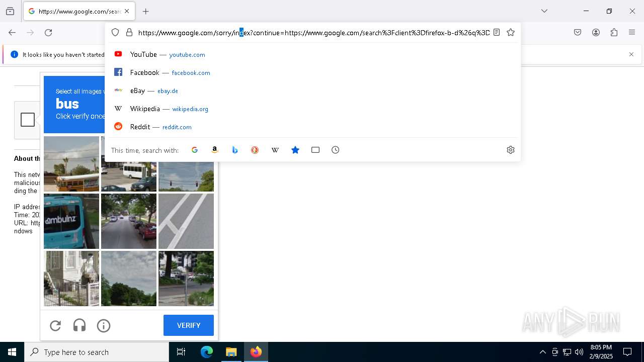The image size is (644, 362).
Task: Open the extensions puzzle icon
Action: click(614, 33)
